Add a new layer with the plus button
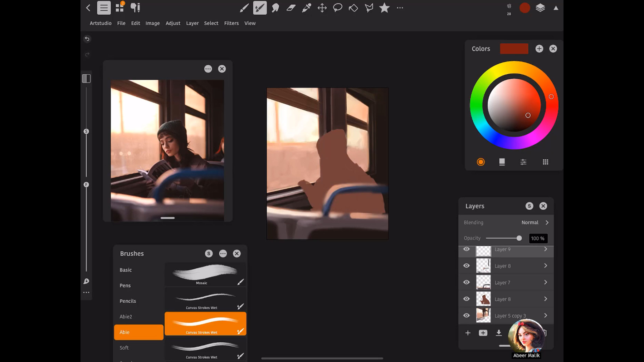The image size is (644, 362). click(x=468, y=333)
